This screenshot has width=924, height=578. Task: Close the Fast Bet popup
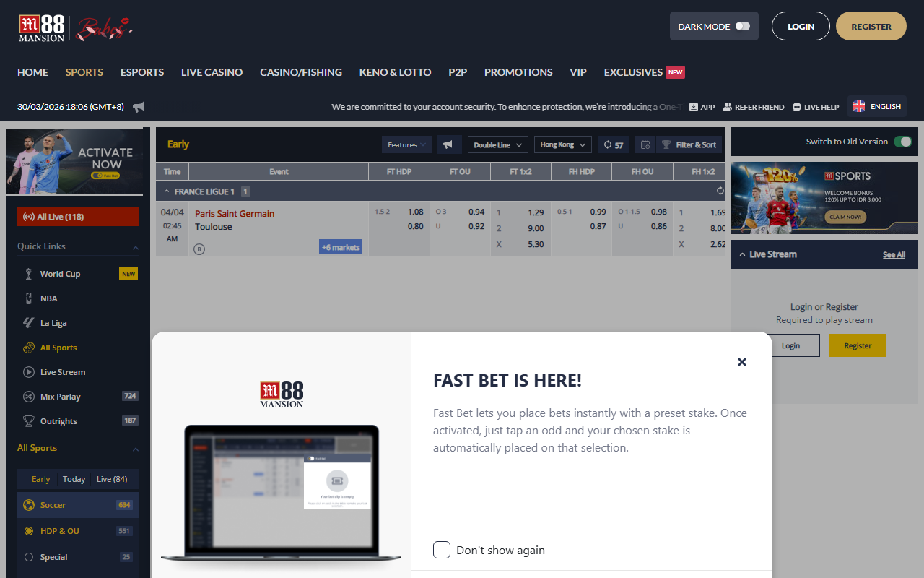pyautogui.click(x=741, y=362)
